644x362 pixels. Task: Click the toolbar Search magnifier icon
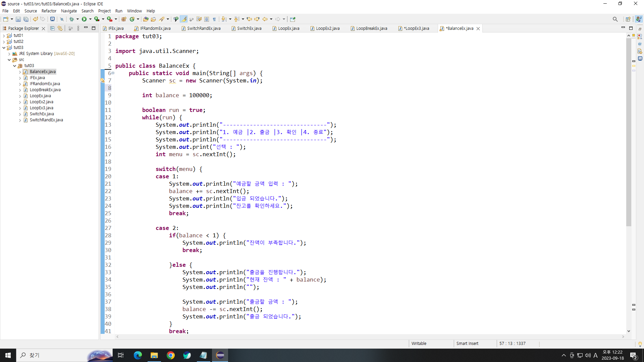(x=615, y=19)
